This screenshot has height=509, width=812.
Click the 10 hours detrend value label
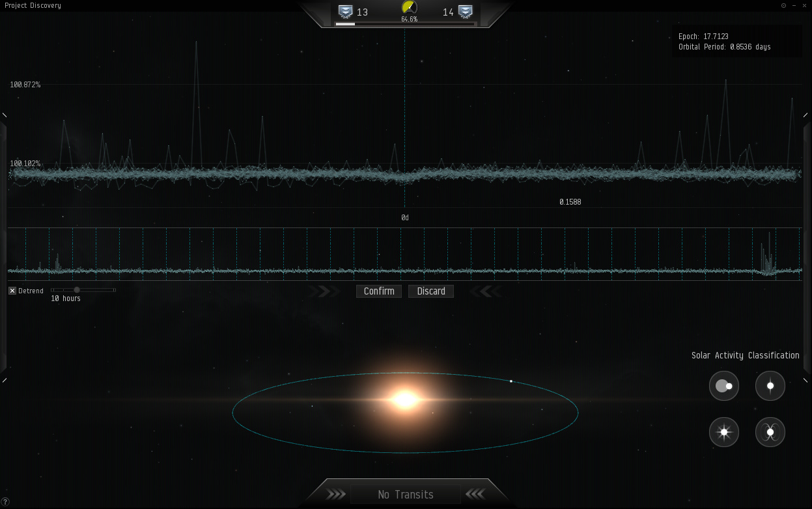(x=66, y=298)
